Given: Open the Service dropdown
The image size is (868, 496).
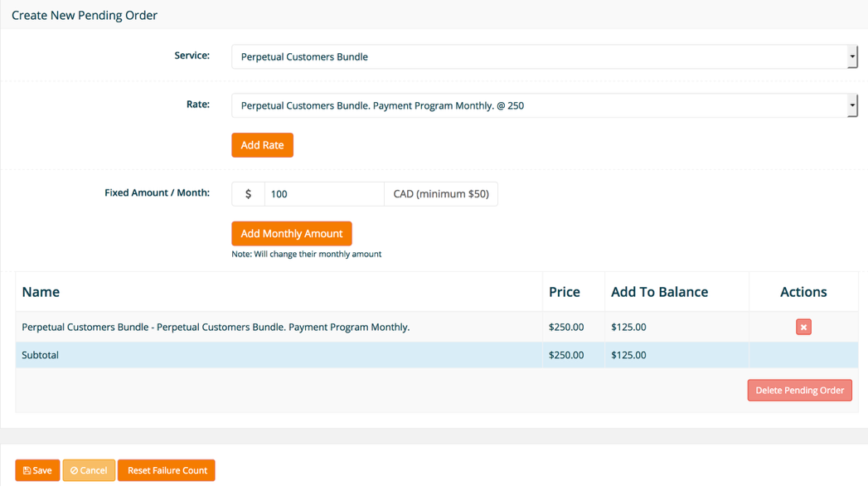Looking at the screenshot, I should pyautogui.click(x=545, y=56).
